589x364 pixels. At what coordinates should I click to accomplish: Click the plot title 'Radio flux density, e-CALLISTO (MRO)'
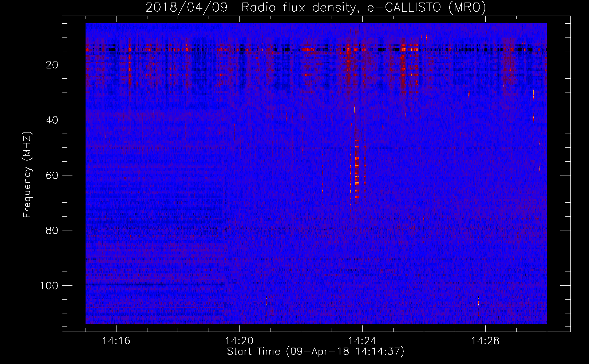[x=363, y=8]
